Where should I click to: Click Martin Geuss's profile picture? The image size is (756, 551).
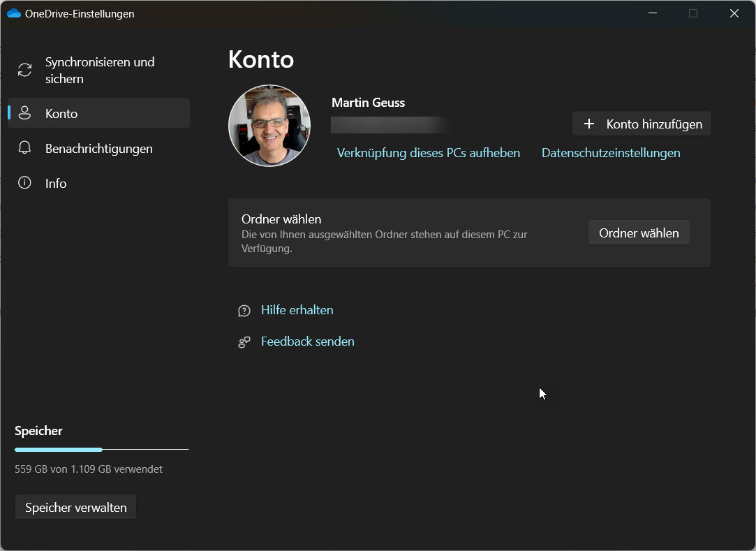point(269,126)
